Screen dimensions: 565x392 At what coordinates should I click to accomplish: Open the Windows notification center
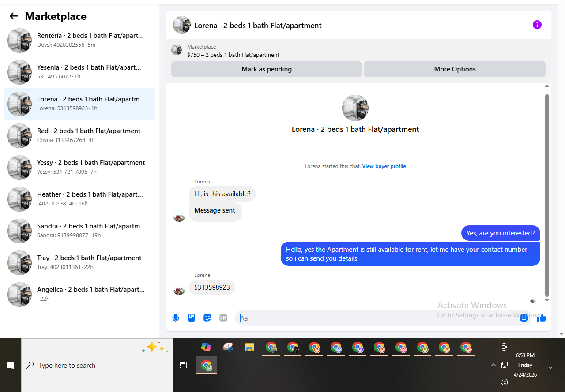pos(550,365)
